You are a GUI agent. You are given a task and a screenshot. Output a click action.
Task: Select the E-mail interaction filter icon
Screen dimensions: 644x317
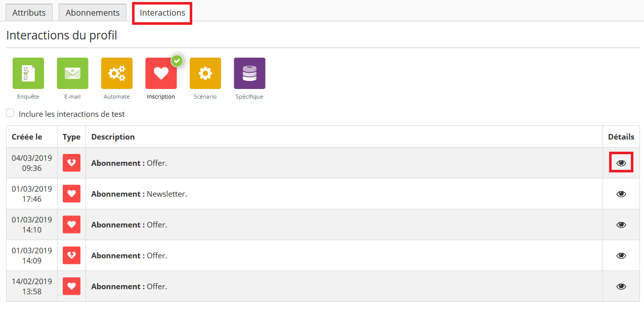coord(72,73)
